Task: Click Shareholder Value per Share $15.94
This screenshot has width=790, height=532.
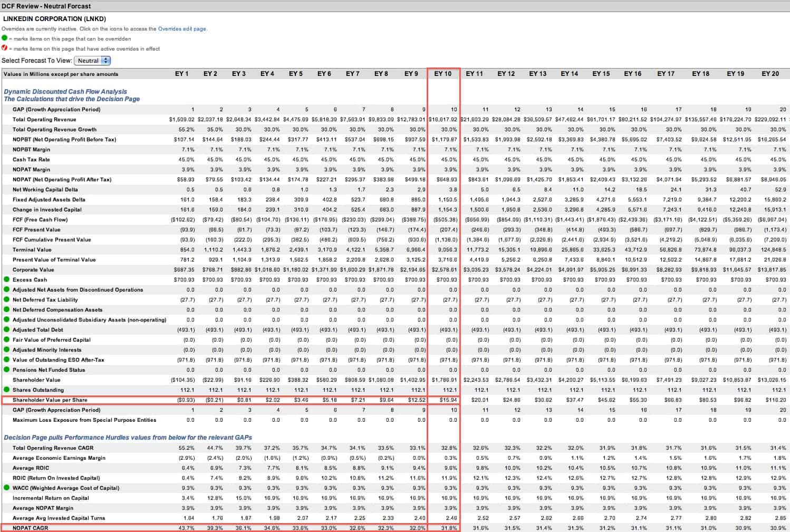Action: pos(448,400)
